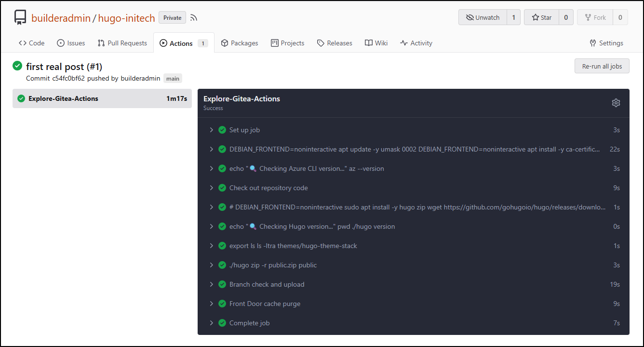Expand the Check out repository code step

[x=211, y=188]
